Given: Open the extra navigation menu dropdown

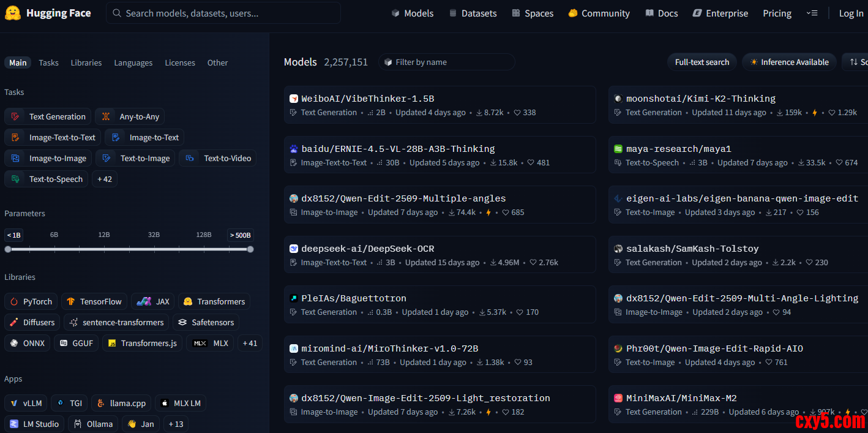Looking at the screenshot, I should 812,13.
